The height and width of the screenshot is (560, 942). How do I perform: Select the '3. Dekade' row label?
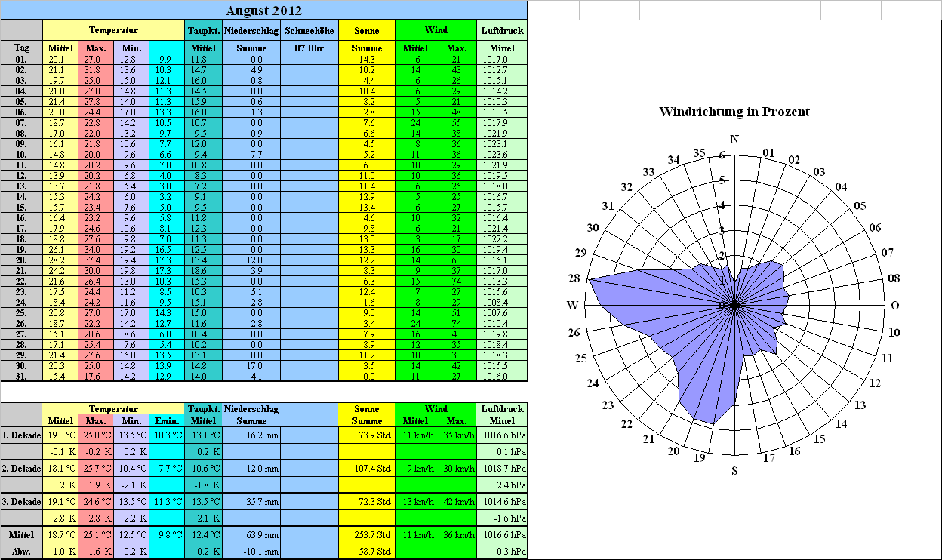coord(22,501)
